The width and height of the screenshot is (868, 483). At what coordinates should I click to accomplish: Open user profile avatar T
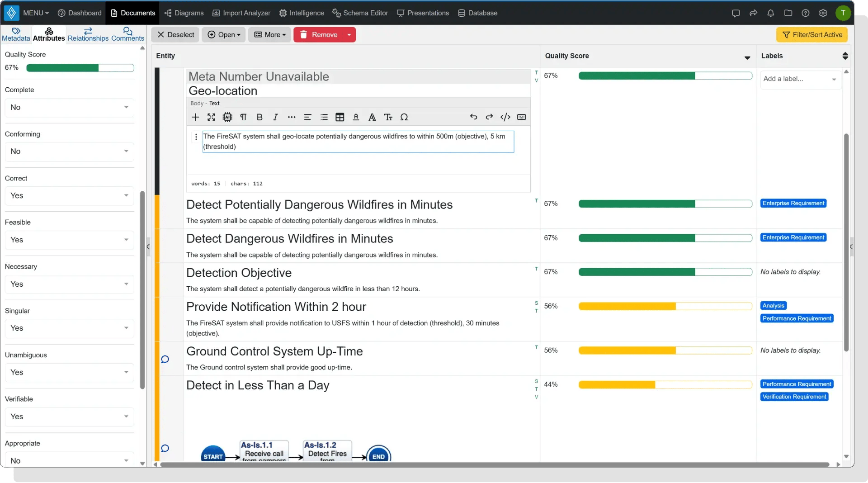tap(843, 13)
